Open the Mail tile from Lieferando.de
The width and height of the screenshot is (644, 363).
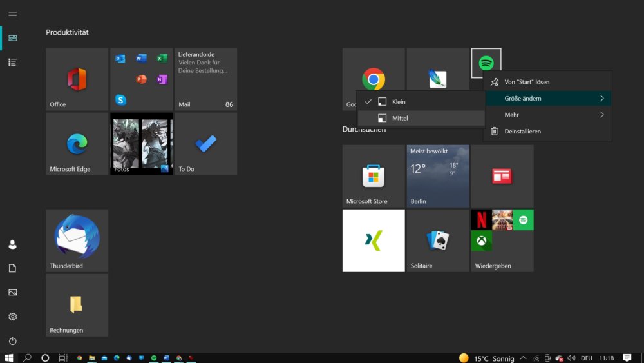(x=206, y=79)
